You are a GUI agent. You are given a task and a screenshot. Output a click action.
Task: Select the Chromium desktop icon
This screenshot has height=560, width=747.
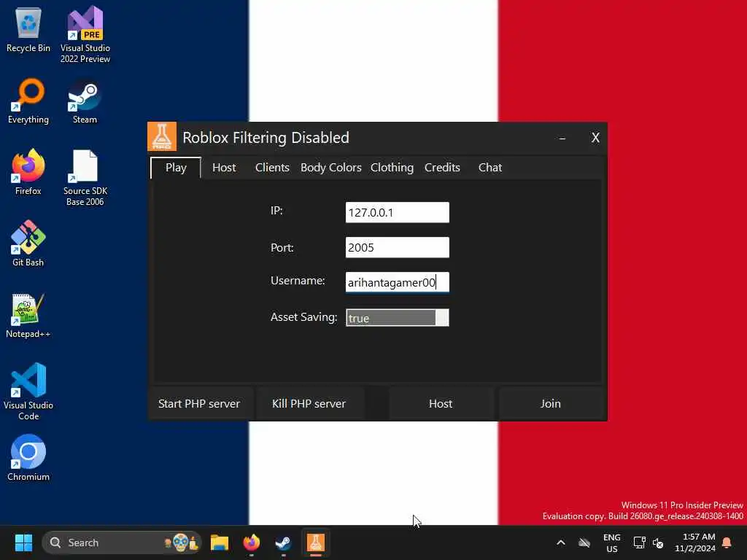pos(28,458)
